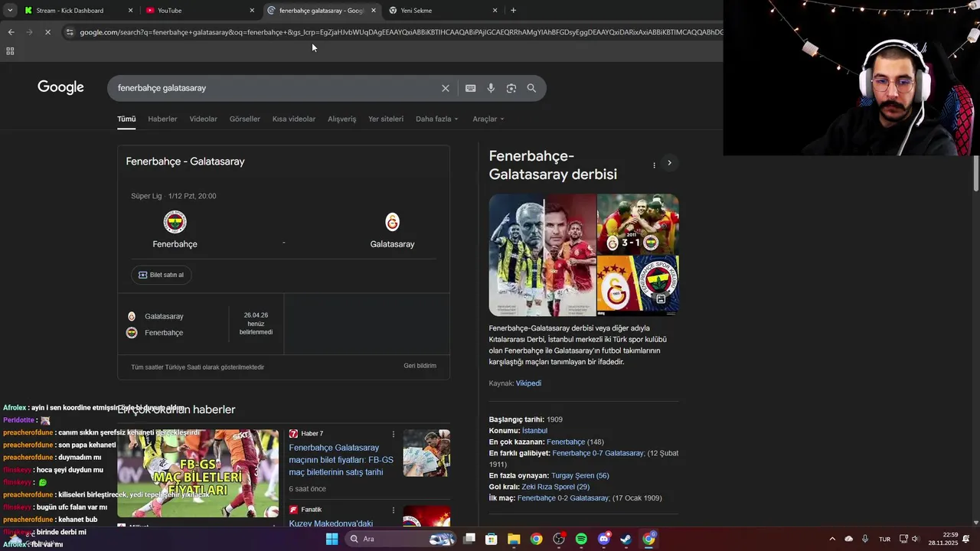Viewport: 980px width, 551px height.
Task: Open the Vikipedi source link
Action: (528, 383)
